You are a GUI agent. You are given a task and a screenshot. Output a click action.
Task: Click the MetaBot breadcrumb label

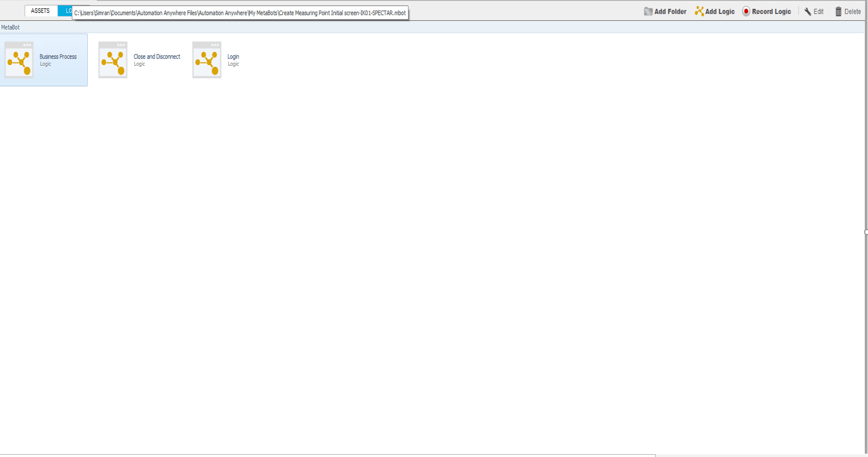[x=10, y=27]
